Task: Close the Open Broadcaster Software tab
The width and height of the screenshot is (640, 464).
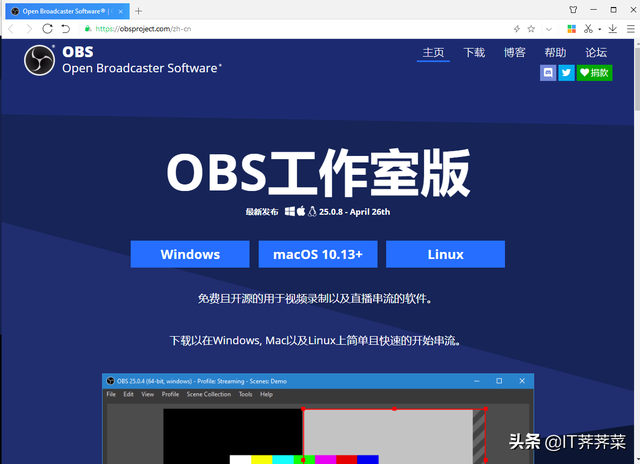Action: pyautogui.click(x=120, y=11)
